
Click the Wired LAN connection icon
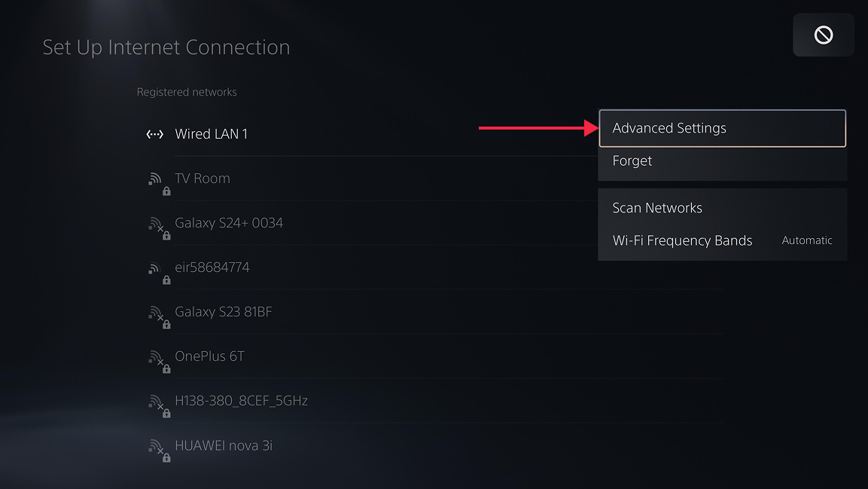point(154,135)
